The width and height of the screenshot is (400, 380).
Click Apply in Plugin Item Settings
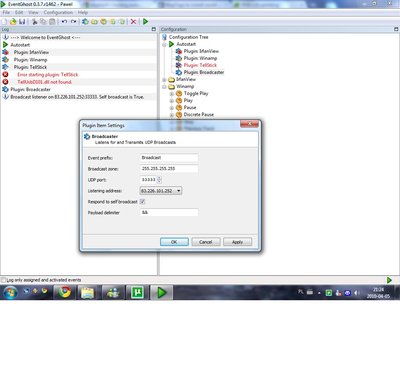237,242
